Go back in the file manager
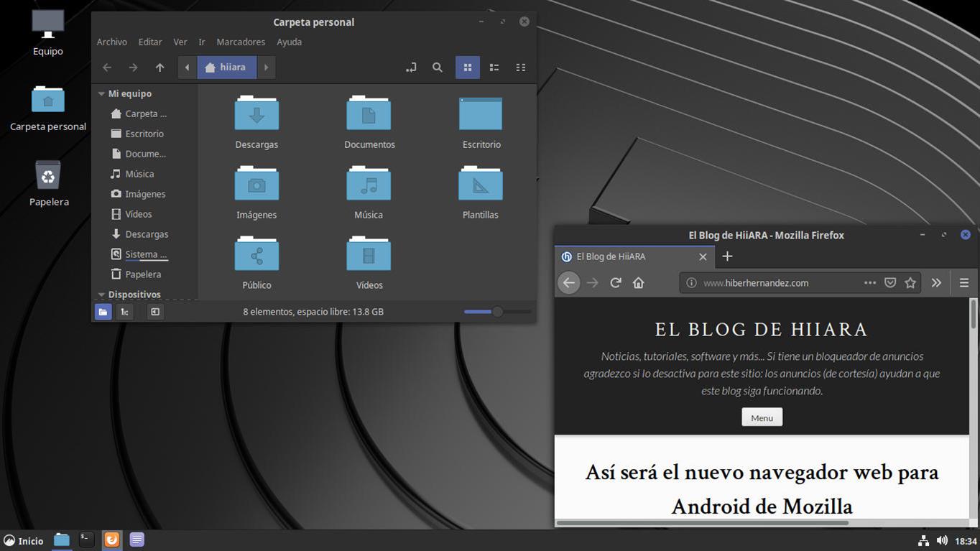Screen dimensions: 980x551 (107, 68)
